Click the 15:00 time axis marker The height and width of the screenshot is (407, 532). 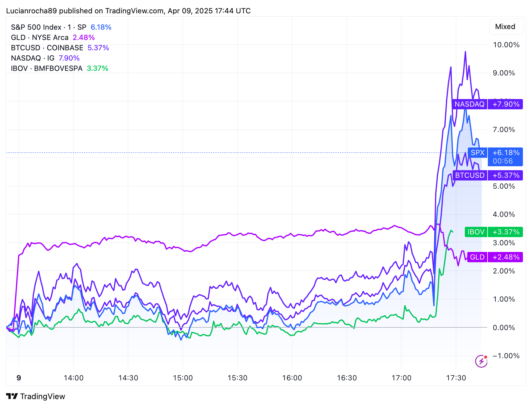click(x=183, y=378)
